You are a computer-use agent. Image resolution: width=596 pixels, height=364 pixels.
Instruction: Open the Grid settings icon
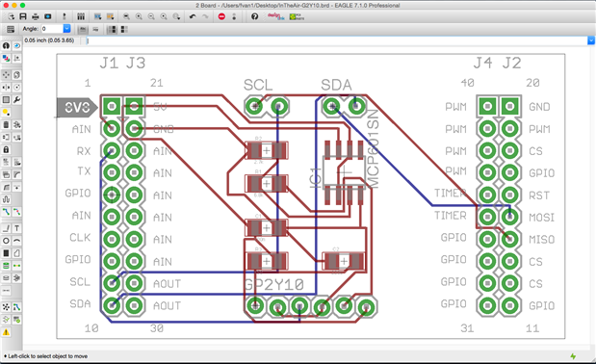click(11, 29)
